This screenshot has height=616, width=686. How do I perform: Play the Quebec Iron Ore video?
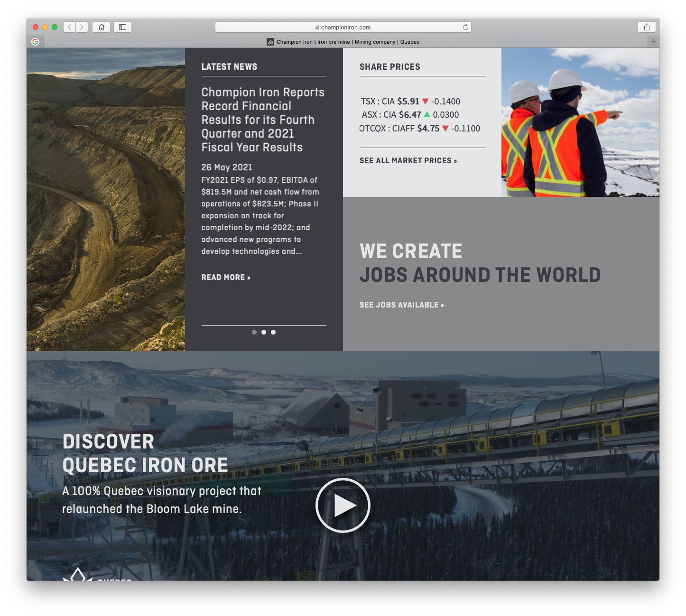click(x=343, y=505)
